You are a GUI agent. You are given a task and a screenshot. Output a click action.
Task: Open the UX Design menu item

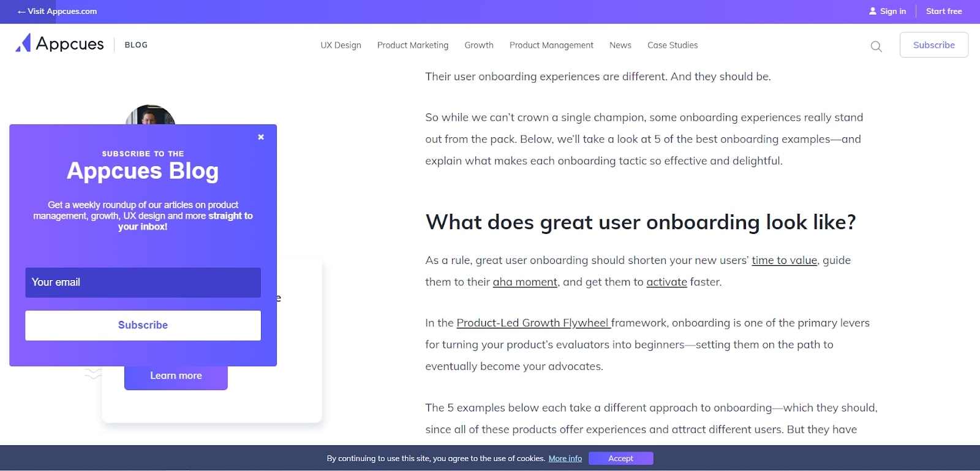pos(341,45)
